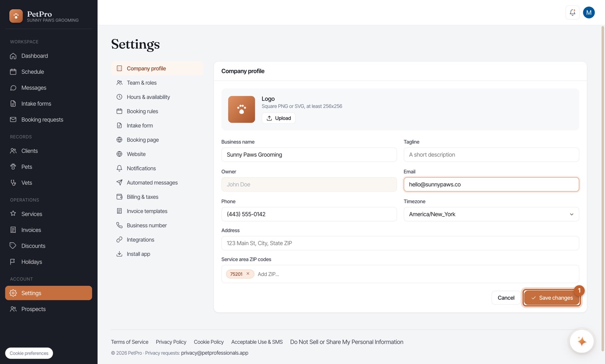
Task: Go to Automated messages settings
Action: (x=157, y=183)
